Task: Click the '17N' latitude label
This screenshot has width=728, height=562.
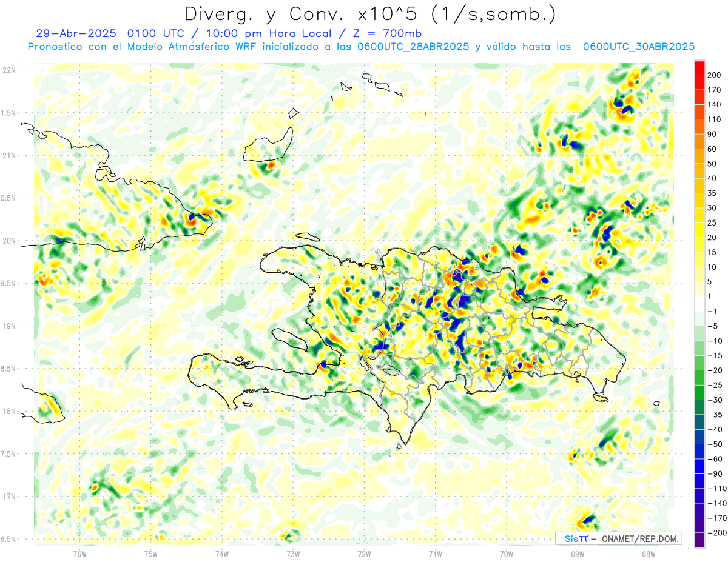Action: tap(8, 497)
